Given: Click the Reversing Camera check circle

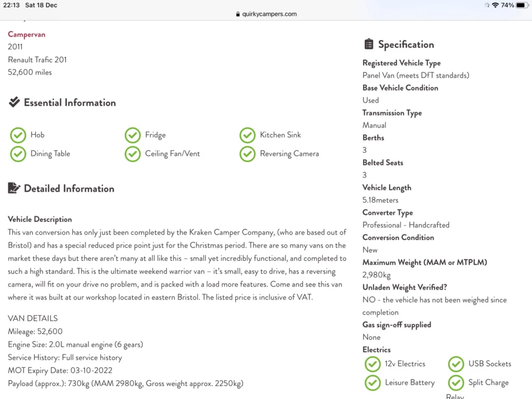Looking at the screenshot, I should 247,154.
